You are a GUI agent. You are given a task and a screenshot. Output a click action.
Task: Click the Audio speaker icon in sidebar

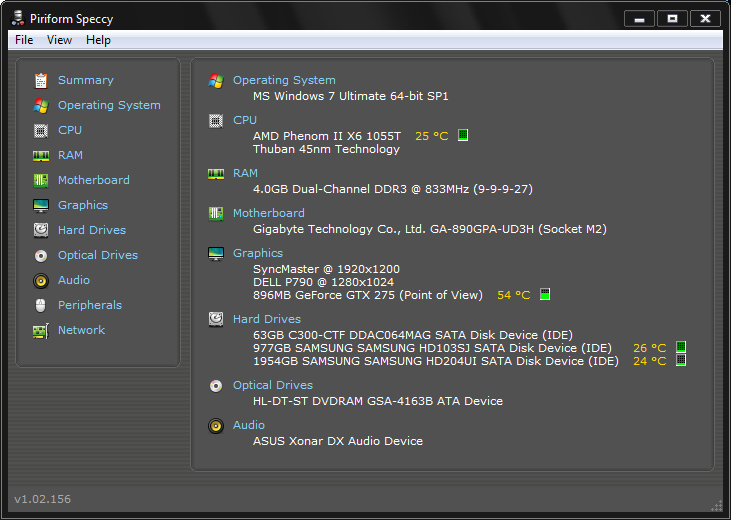(41, 281)
